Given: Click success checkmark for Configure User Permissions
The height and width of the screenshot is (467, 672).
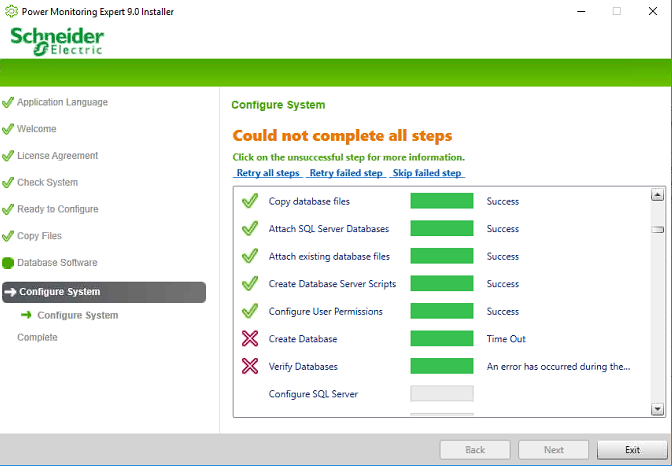Looking at the screenshot, I should [x=250, y=311].
